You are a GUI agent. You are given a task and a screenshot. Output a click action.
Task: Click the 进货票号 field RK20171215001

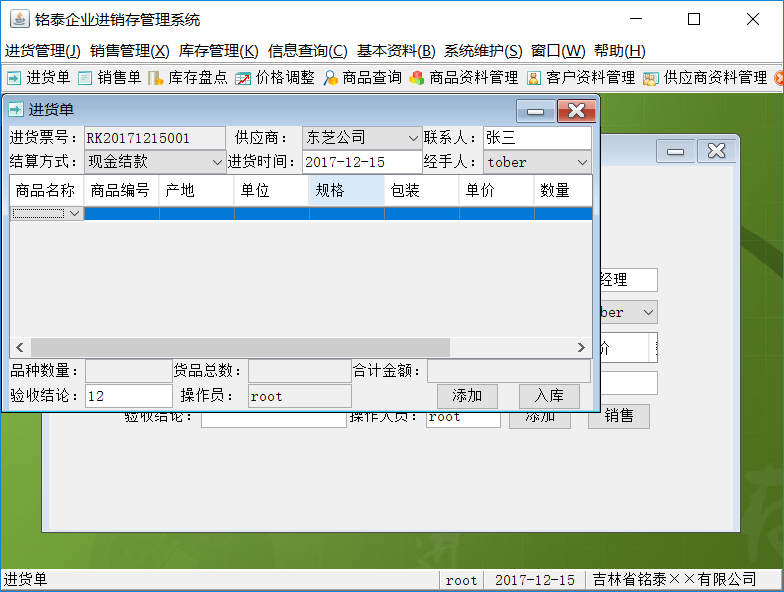[x=155, y=138]
